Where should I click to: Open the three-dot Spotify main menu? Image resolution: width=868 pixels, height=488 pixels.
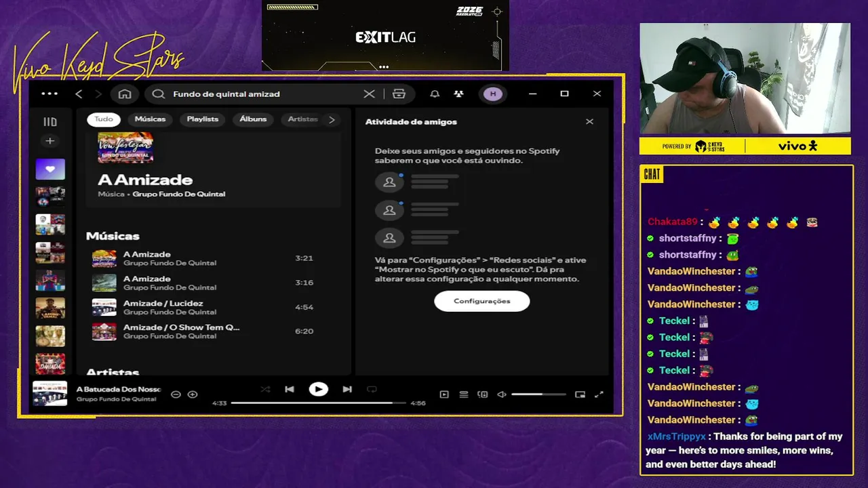pos(50,94)
